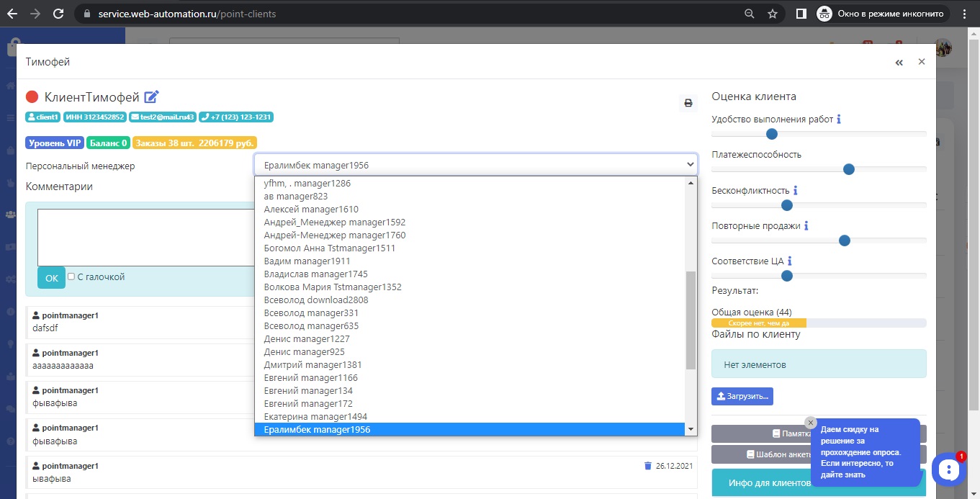The height and width of the screenshot is (499, 980).
Task: Open the chat widget with notification badge
Action: point(949,469)
